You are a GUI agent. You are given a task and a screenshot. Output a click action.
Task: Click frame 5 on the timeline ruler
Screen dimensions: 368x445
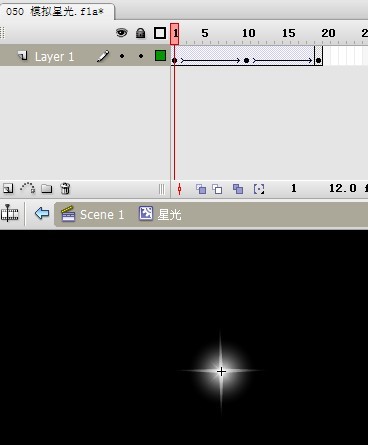coord(205,33)
